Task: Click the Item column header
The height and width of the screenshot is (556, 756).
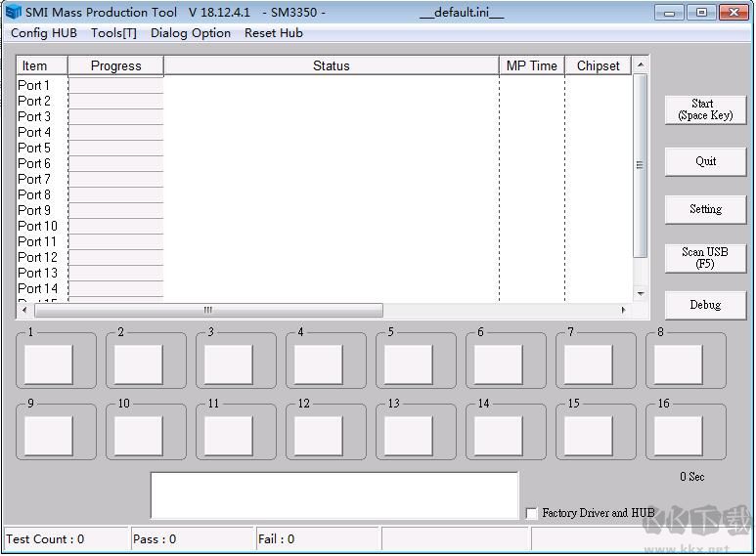Action: (42, 65)
